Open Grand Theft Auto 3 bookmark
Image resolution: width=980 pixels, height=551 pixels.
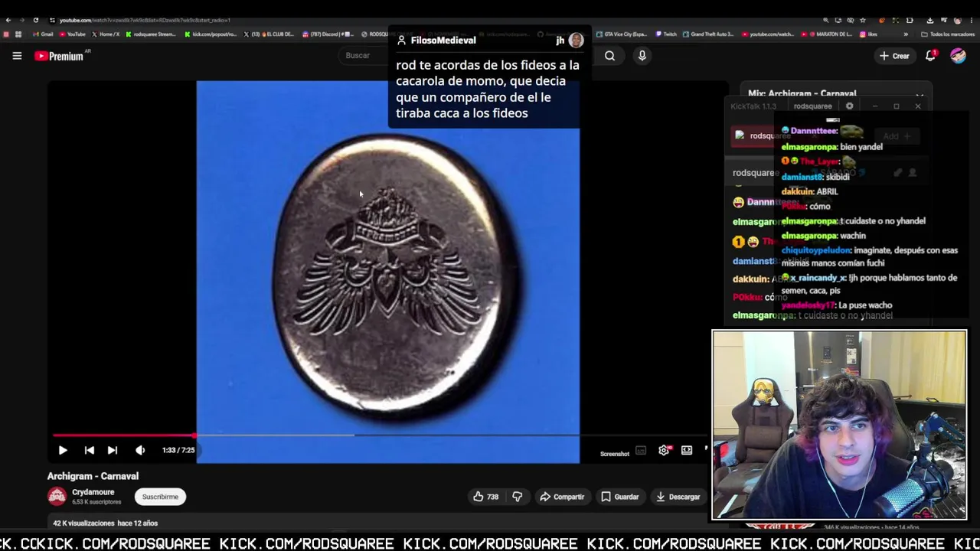pyautogui.click(x=710, y=34)
